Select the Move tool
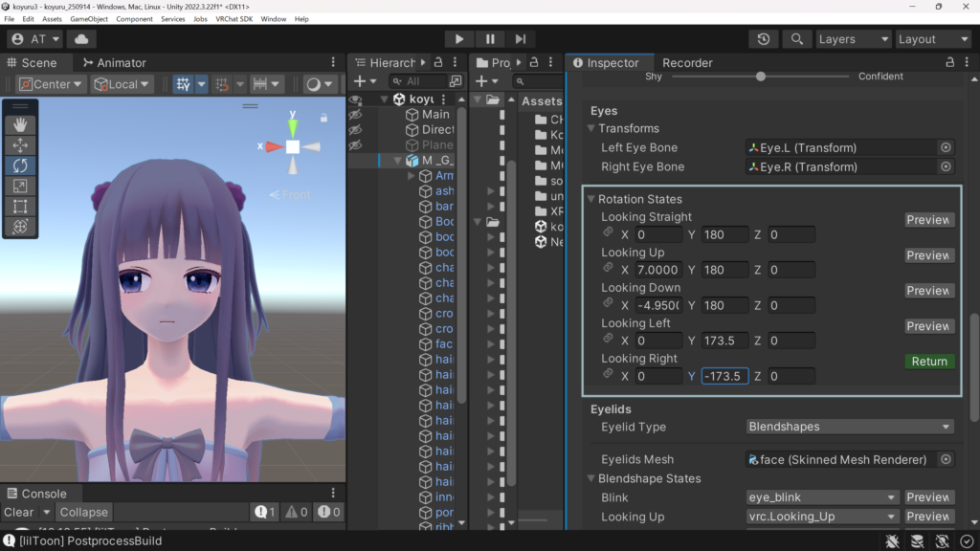The width and height of the screenshot is (980, 551). point(19,145)
